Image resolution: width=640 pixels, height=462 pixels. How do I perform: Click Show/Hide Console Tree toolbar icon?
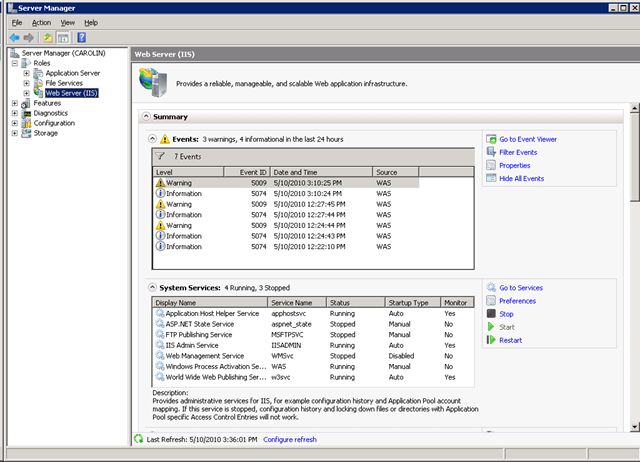click(63, 38)
